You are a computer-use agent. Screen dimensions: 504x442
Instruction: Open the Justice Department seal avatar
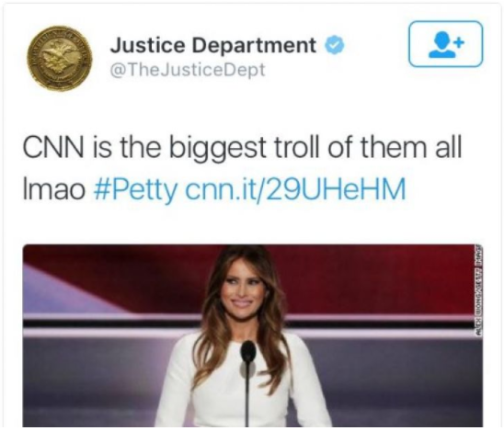pos(60,59)
